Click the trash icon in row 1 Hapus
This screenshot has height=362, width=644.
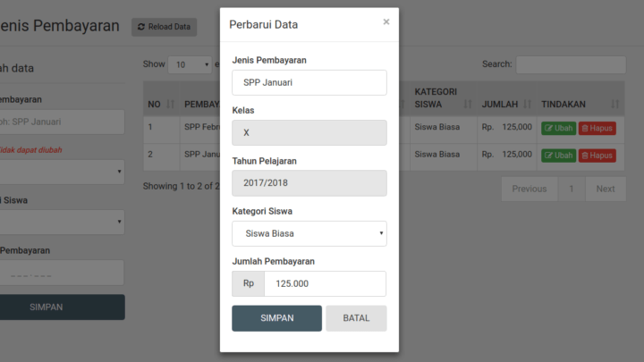tap(585, 129)
